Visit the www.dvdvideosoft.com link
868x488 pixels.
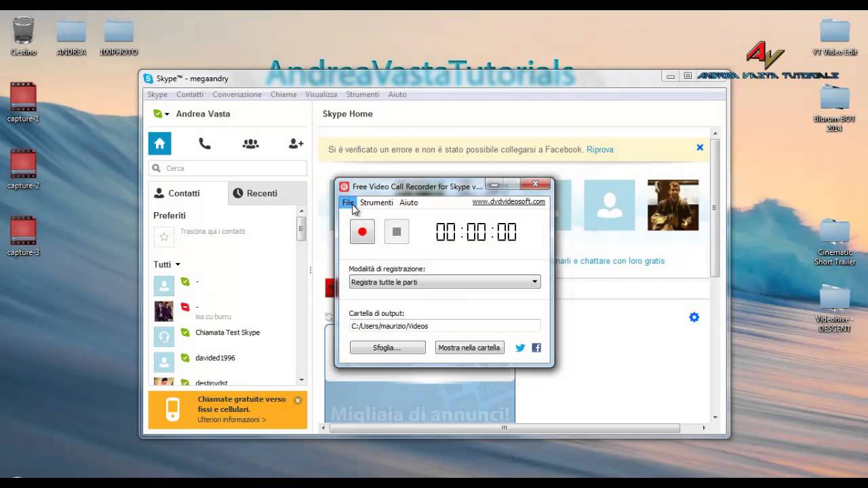click(x=509, y=202)
